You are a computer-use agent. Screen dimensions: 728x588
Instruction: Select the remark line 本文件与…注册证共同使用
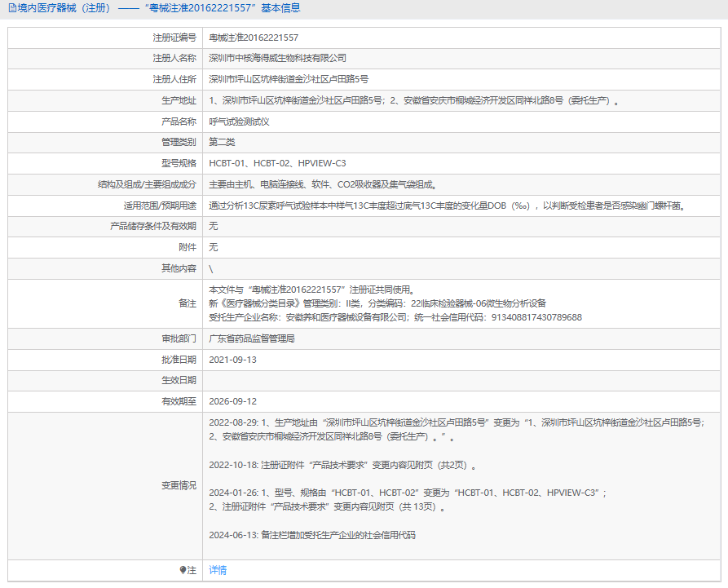coord(311,290)
